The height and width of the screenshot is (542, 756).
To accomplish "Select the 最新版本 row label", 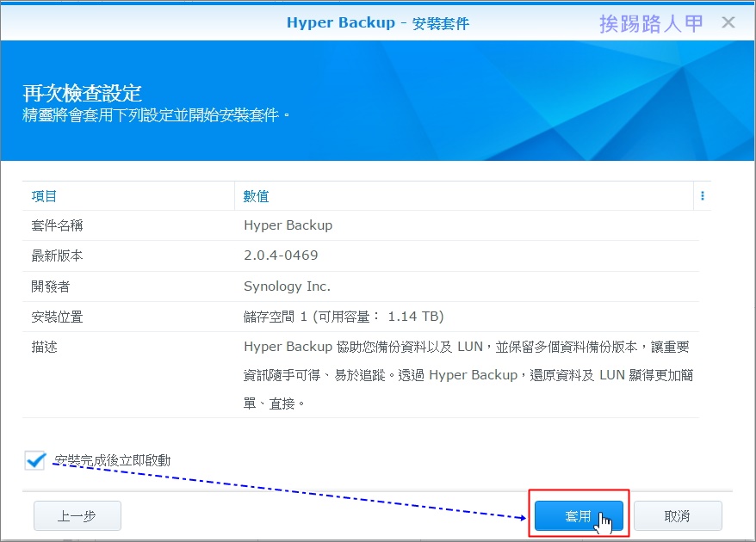I will point(57,256).
